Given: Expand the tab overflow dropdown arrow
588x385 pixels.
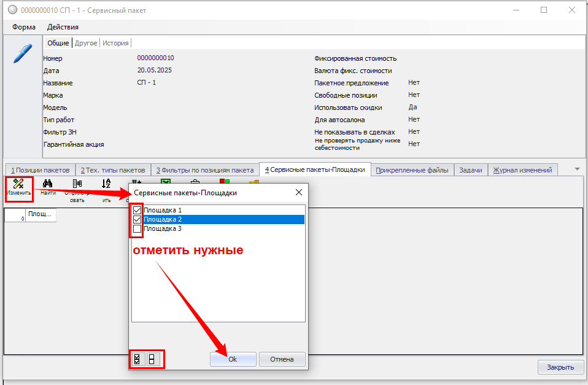Looking at the screenshot, I should (x=577, y=169).
